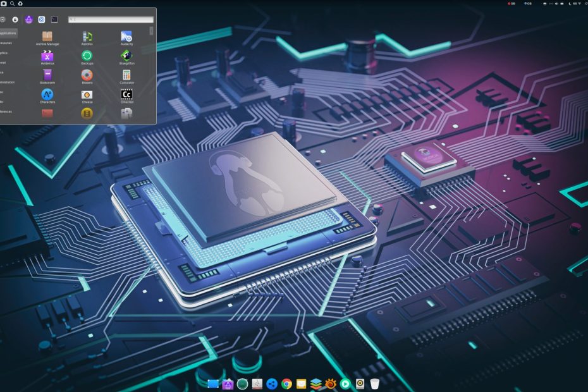Open Archive Manager from the app menu
The width and height of the screenshot is (588, 392).
pyautogui.click(x=47, y=39)
